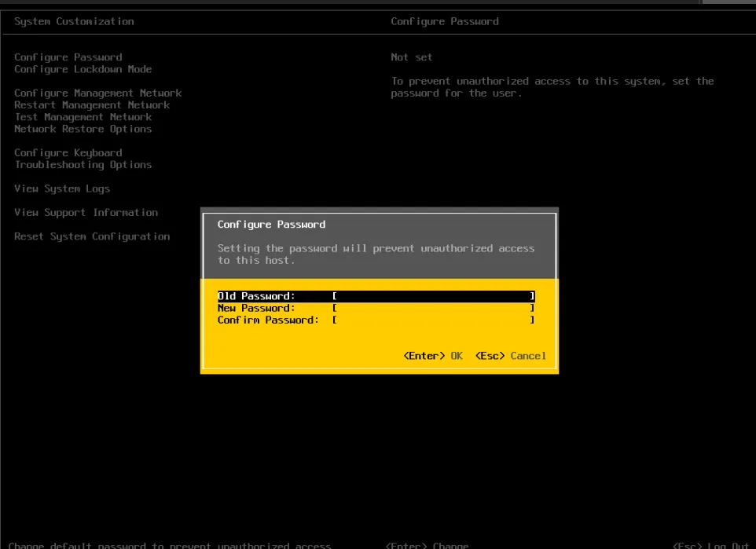756x549 pixels.
Task: Open Configure Management Network option
Action: pyautogui.click(x=98, y=93)
